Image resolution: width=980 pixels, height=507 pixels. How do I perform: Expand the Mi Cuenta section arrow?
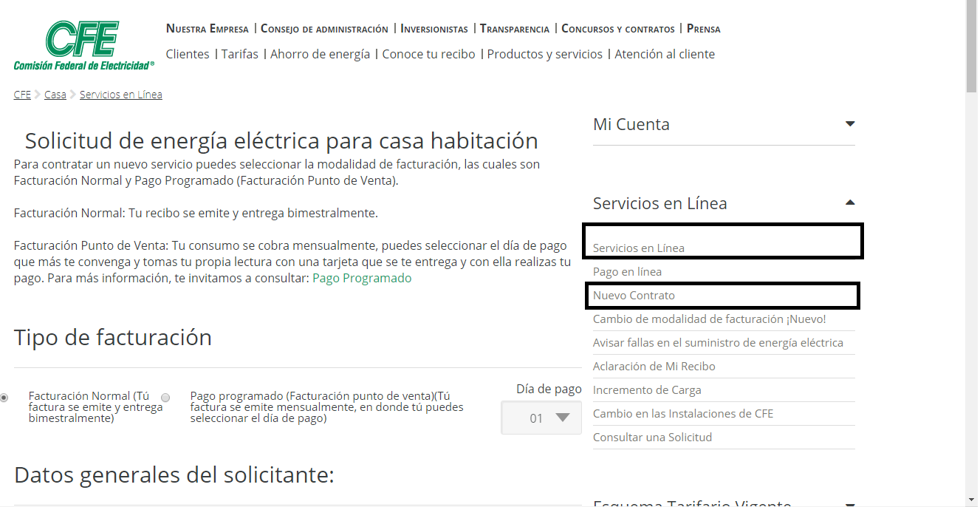coord(849,124)
